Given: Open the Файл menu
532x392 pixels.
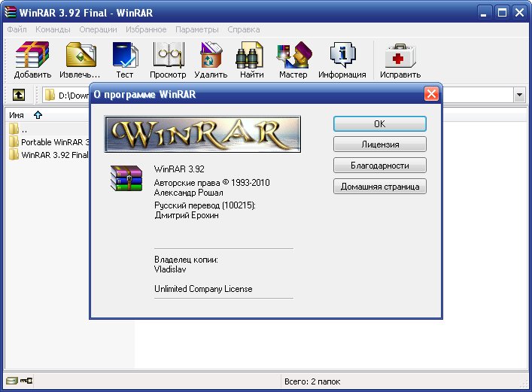Looking at the screenshot, I should pos(17,29).
